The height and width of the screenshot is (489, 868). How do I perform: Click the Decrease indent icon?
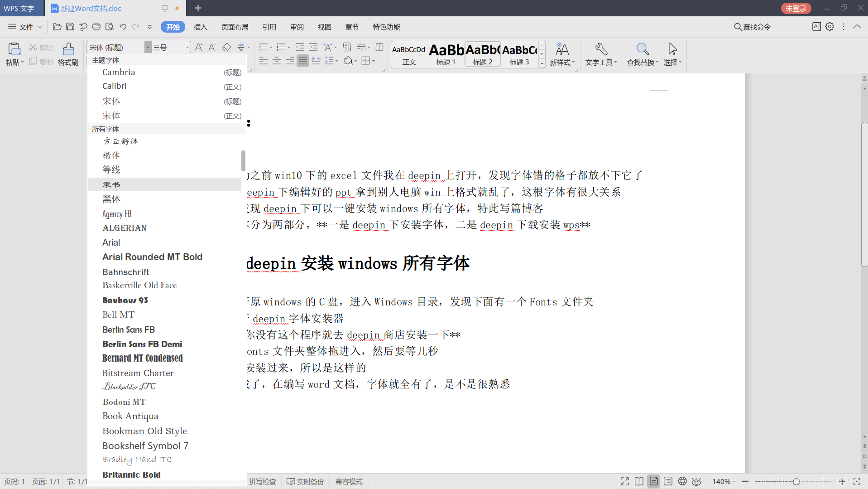coord(300,47)
